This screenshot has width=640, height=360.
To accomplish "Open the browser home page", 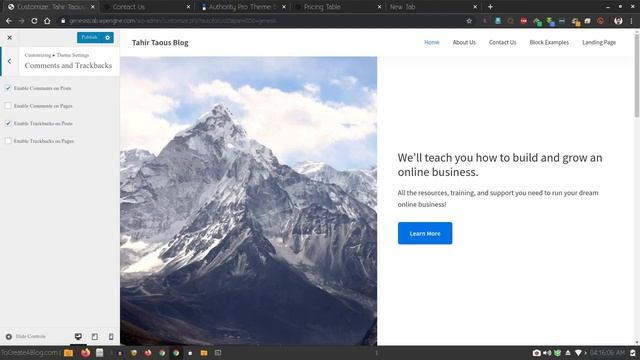I will [x=47, y=21].
